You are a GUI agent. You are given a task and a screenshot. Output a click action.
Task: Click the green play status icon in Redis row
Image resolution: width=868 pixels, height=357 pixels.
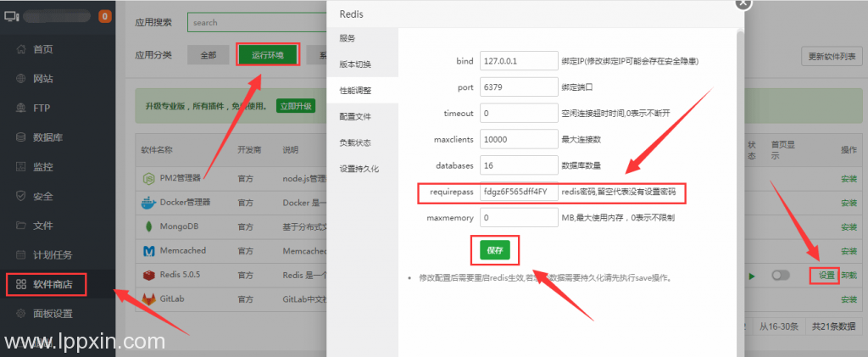pyautogui.click(x=751, y=276)
